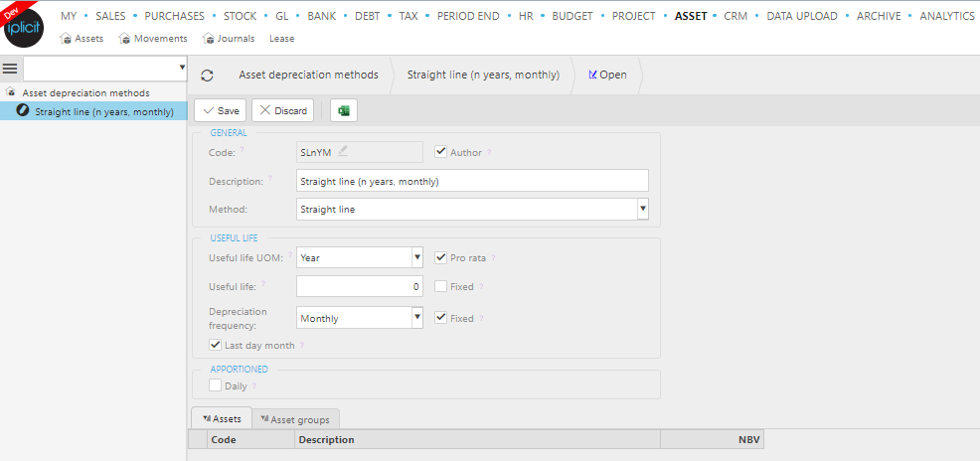Click the help mark next to Daily
The height and width of the screenshot is (461, 980).
pos(253,386)
